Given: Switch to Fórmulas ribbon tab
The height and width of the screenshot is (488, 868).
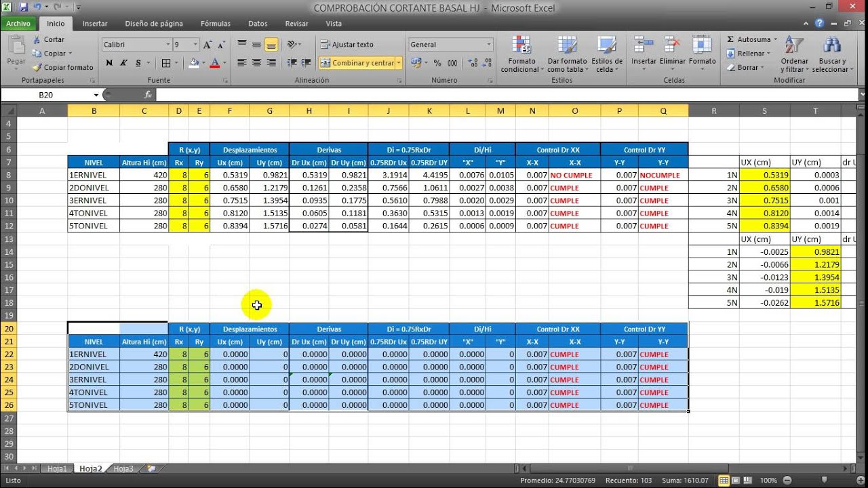Looking at the screenshot, I should click(216, 24).
